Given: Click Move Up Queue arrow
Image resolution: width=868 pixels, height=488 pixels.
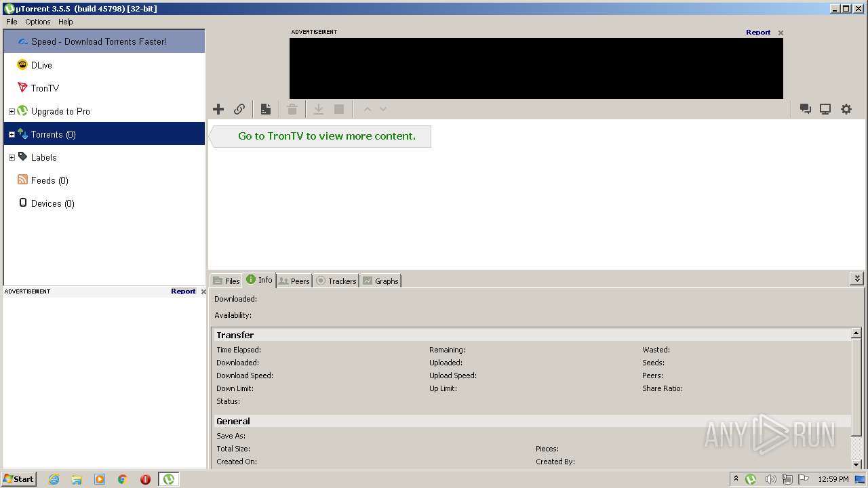Looking at the screenshot, I should [368, 109].
